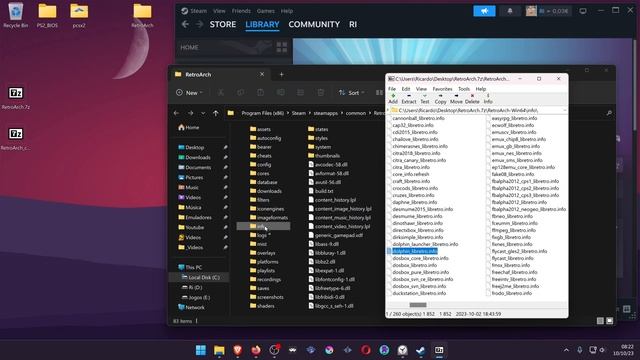This screenshot has width=640, height=360.
Task: Click the Share icon in File Explorer toolbar
Action: tap(300, 93)
